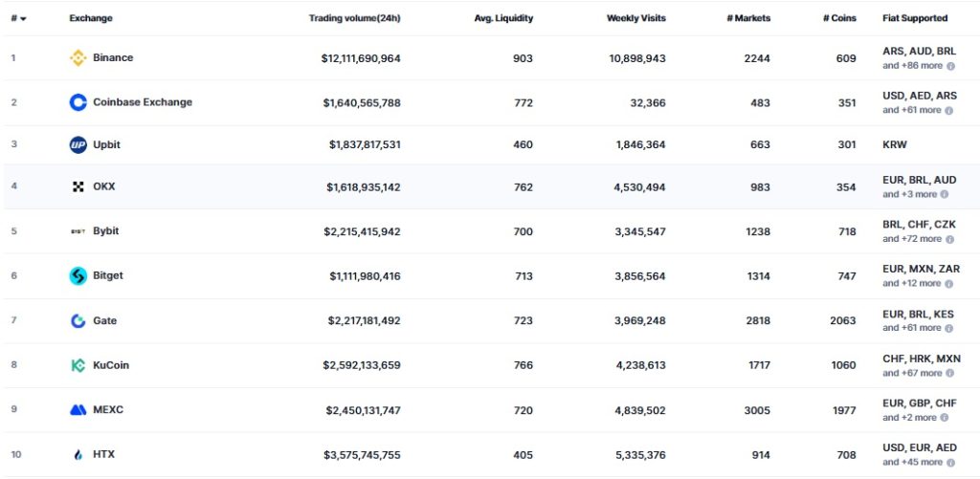This screenshot has width=980, height=479.
Task: Click info icon beside Bitget's +12 more
Action: (x=948, y=284)
